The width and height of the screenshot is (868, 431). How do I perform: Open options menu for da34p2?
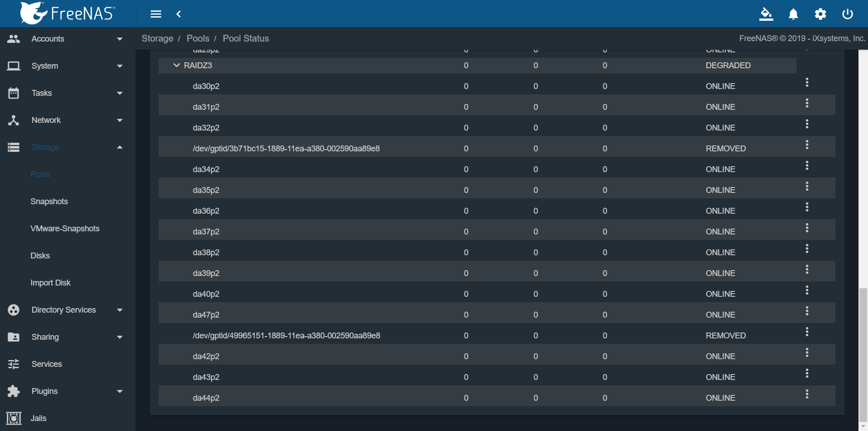click(807, 165)
